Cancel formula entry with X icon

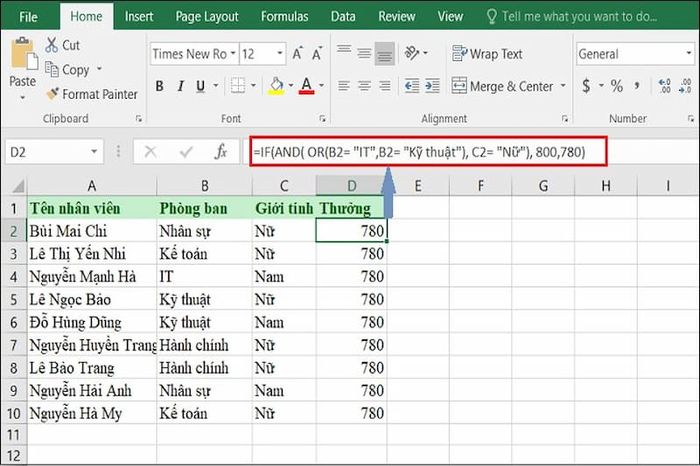point(150,152)
